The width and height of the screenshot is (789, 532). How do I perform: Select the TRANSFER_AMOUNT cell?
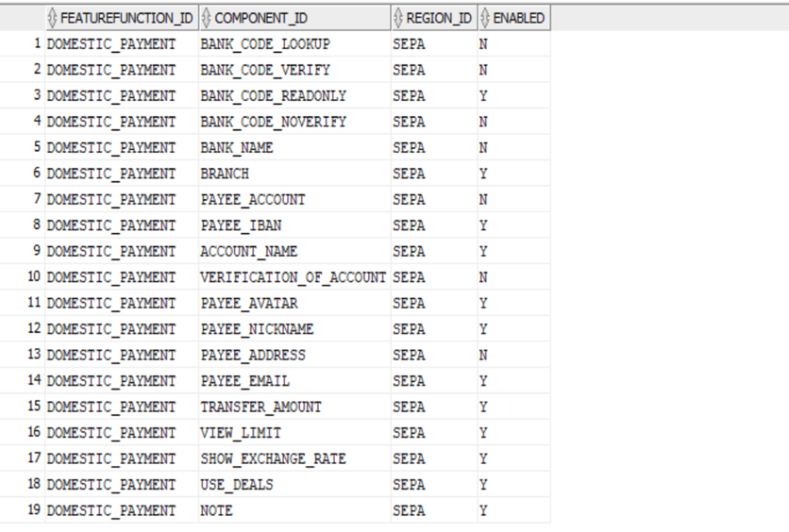tap(294, 407)
